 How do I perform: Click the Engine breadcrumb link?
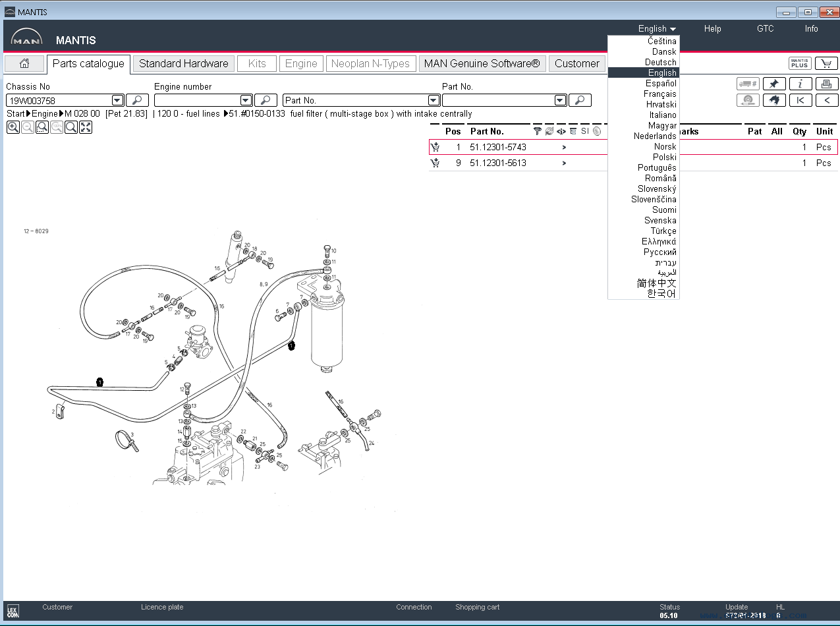[x=45, y=113]
